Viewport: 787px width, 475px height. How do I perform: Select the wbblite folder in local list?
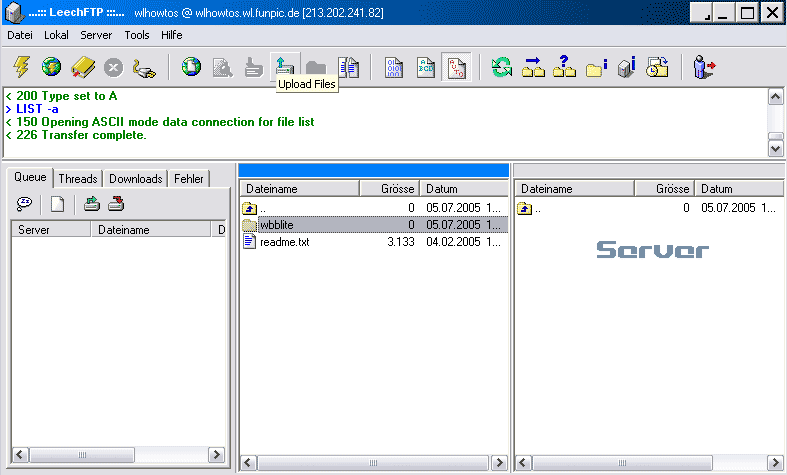374,224
